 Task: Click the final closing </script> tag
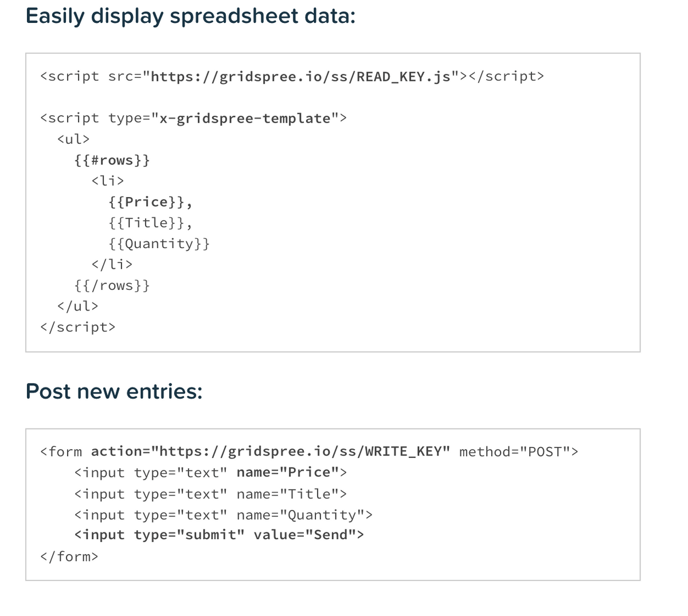77,327
